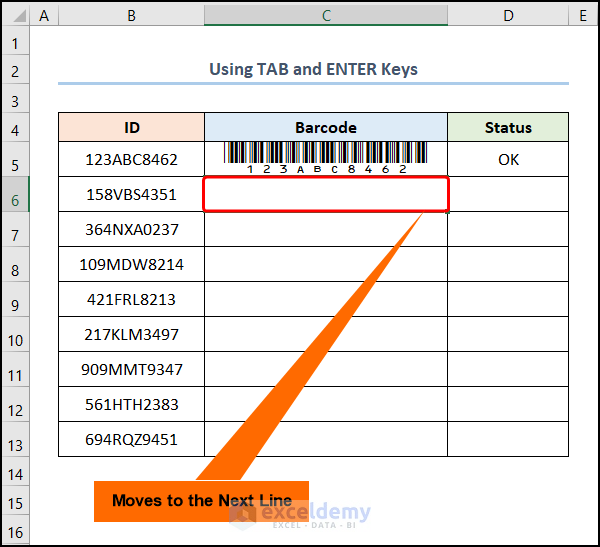Select column D header
600x547 pixels.
508,16
